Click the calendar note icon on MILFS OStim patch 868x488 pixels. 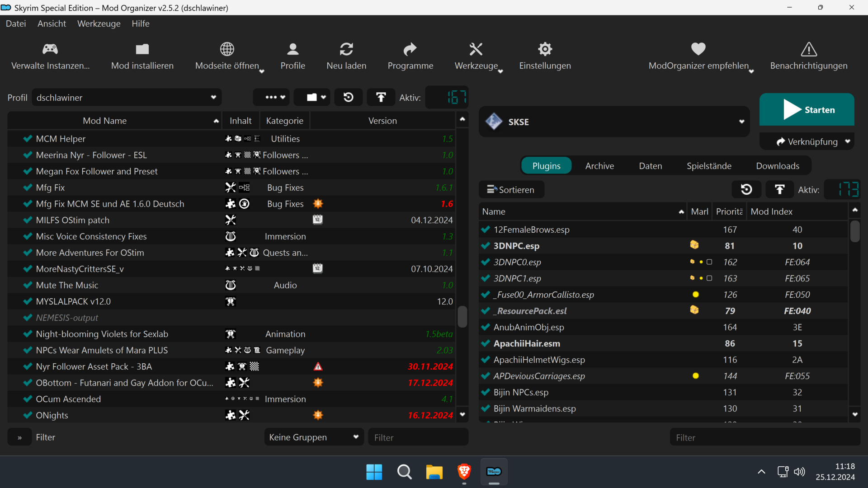click(318, 220)
